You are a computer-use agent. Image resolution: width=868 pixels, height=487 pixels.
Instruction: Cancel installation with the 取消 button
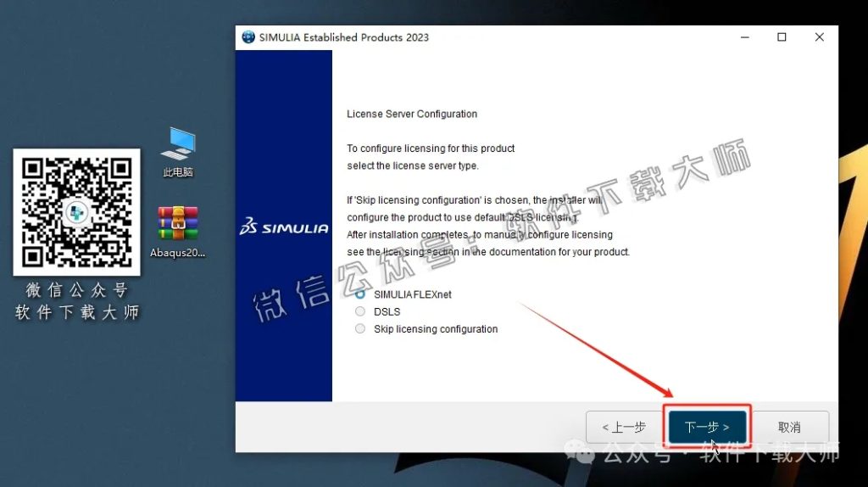(789, 427)
